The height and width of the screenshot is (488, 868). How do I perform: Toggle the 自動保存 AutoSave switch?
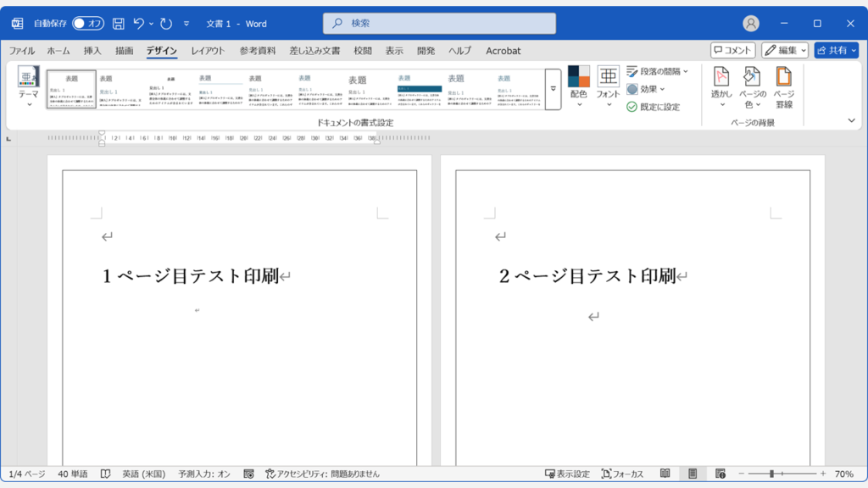click(88, 23)
